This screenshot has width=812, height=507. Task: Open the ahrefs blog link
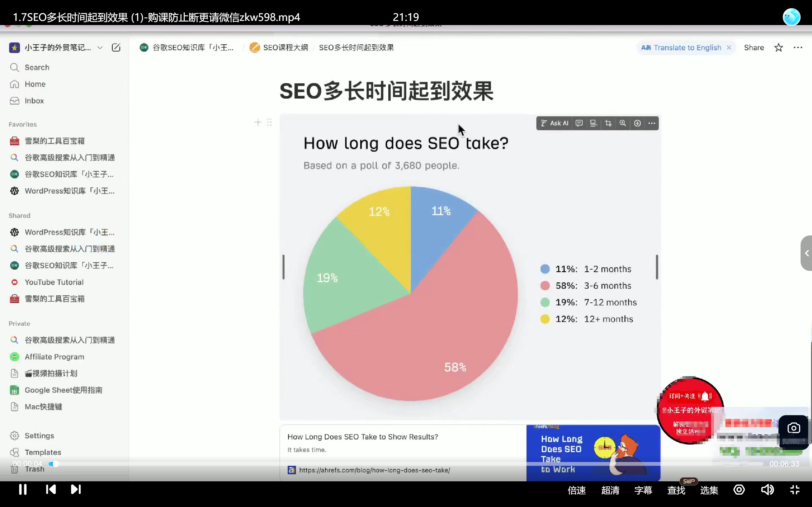pos(374,470)
